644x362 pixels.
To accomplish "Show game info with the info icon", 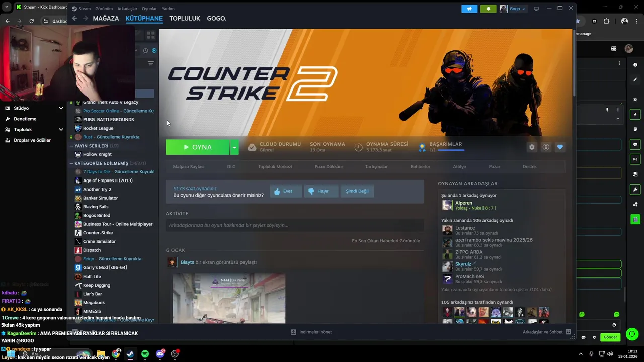I will (x=546, y=147).
